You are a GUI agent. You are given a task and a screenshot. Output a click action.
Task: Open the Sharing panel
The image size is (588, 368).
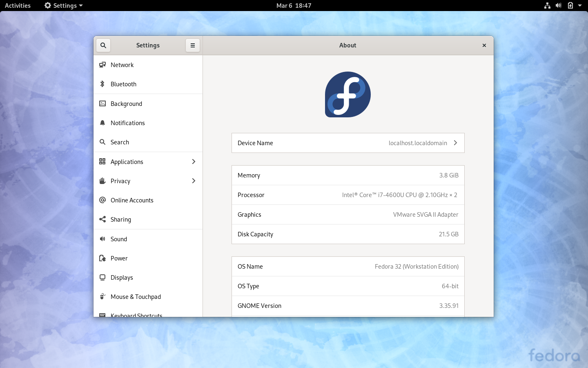(x=148, y=219)
